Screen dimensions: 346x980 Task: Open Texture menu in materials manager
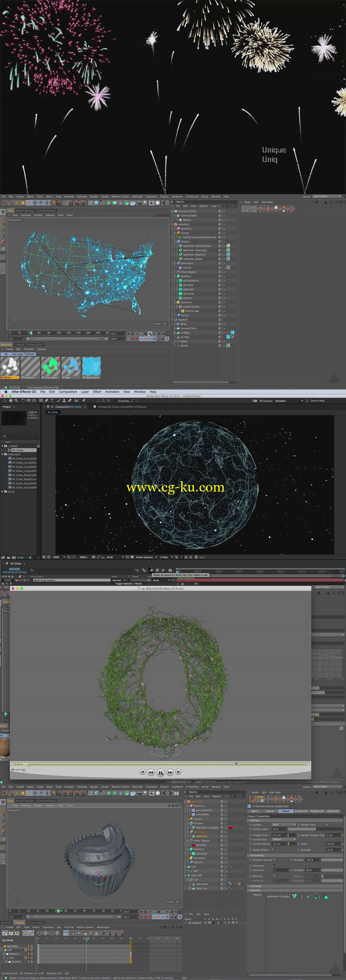[42, 349]
